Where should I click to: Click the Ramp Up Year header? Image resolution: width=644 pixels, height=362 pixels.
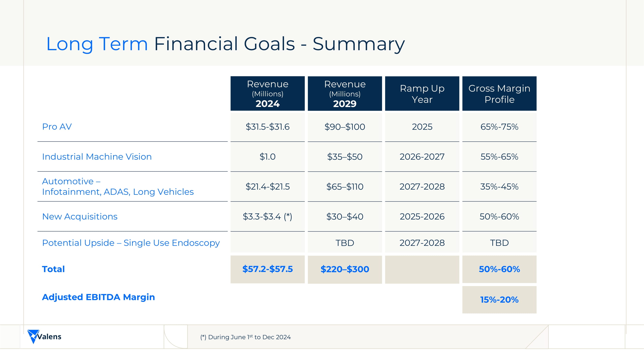[422, 93]
